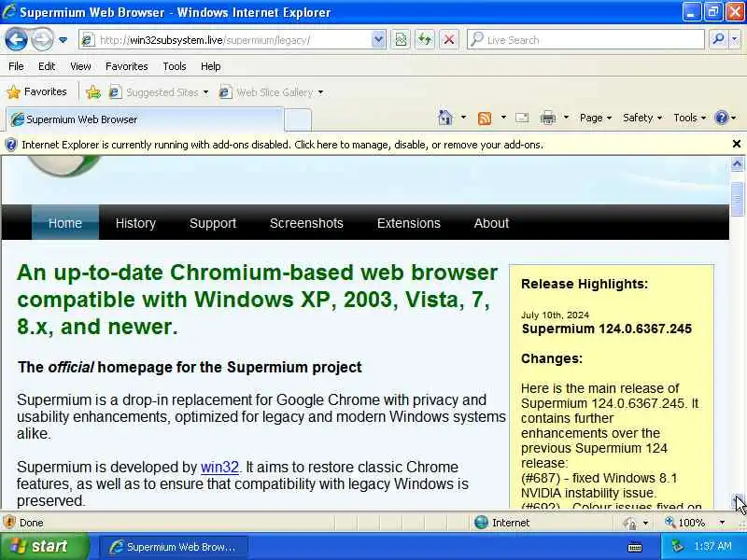Screen dimensions: 747x560
Task: Expand the address bar history dropdown
Action: pyautogui.click(x=378, y=40)
